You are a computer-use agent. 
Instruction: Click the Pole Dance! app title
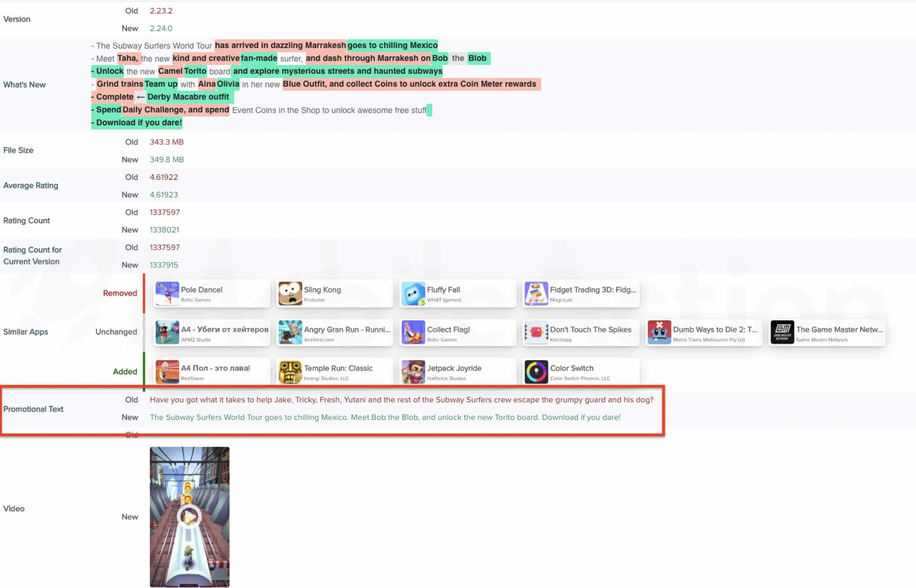pos(202,290)
